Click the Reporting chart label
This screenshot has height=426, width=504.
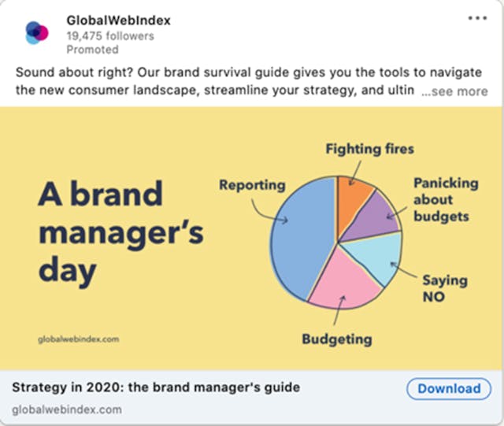pyautogui.click(x=252, y=186)
